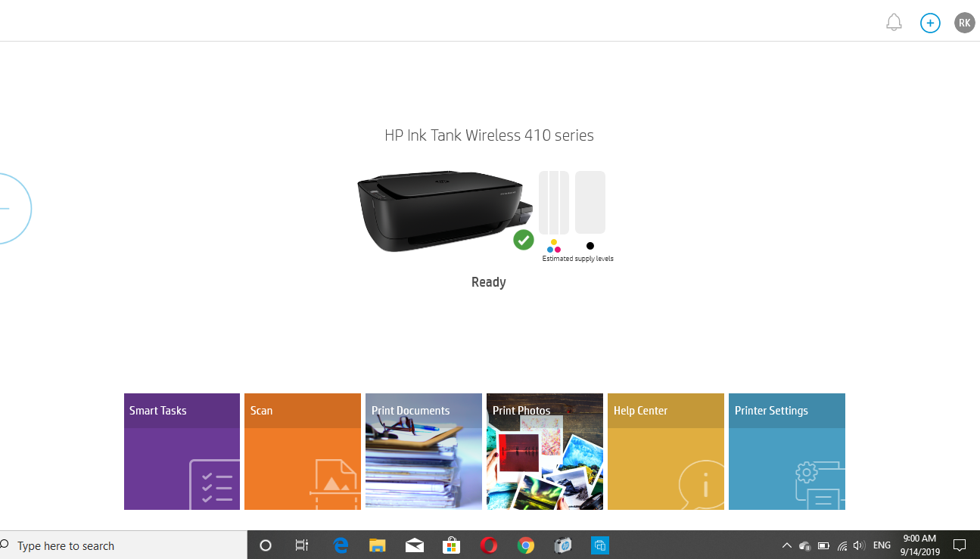Open the Mail app from the taskbar
The image size is (980, 559).
tap(415, 545)
